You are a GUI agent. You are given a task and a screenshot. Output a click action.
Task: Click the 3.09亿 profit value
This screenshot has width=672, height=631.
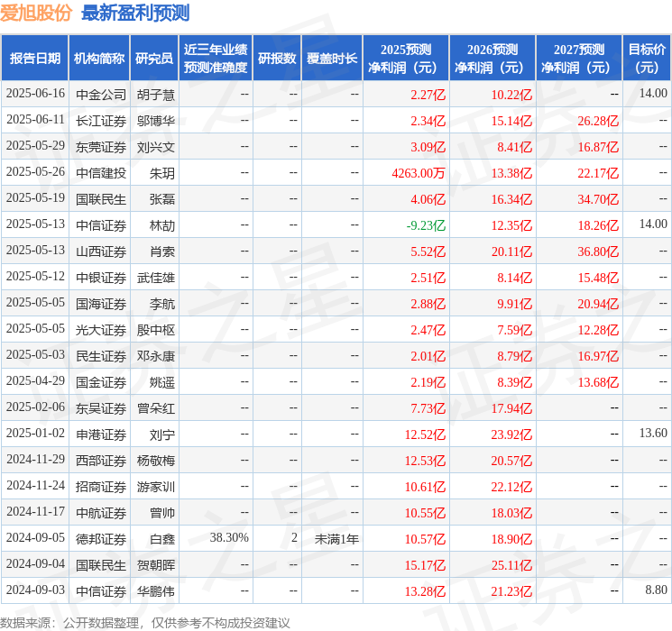[x=428, y=147]
